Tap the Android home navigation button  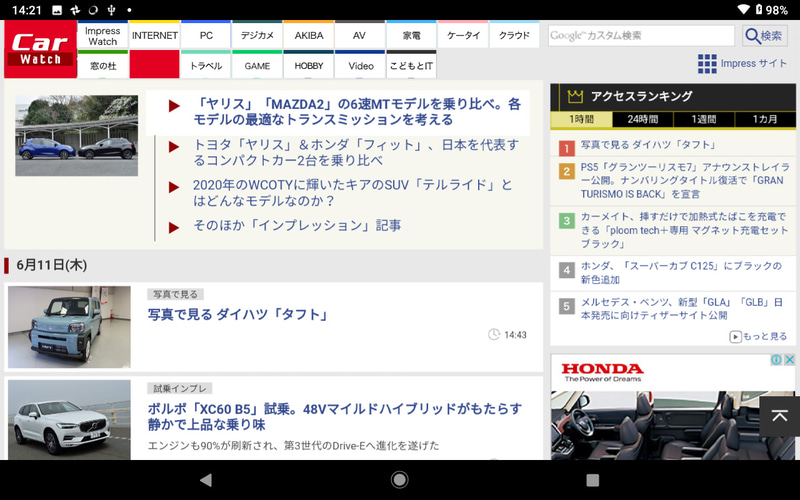click(399, 480)
